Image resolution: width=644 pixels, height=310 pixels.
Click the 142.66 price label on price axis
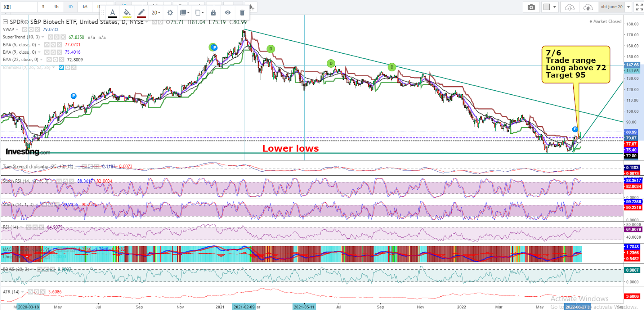(x=632, y=65)
